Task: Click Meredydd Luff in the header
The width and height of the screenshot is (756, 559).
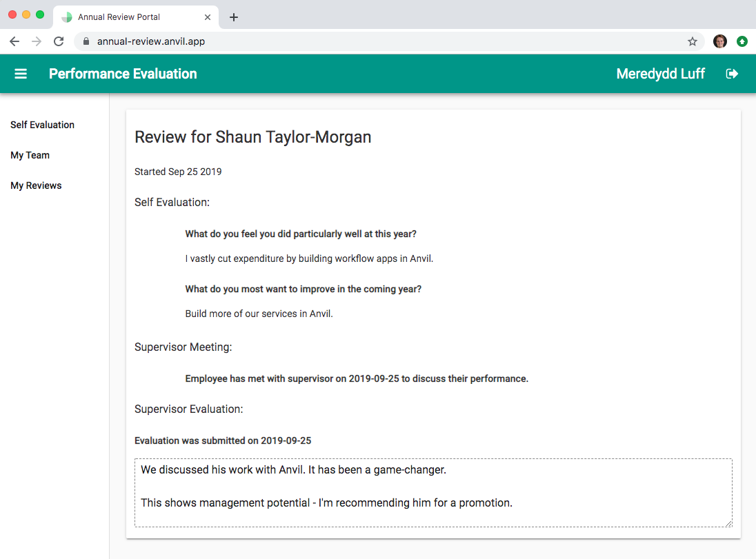Action: (660, 74)
